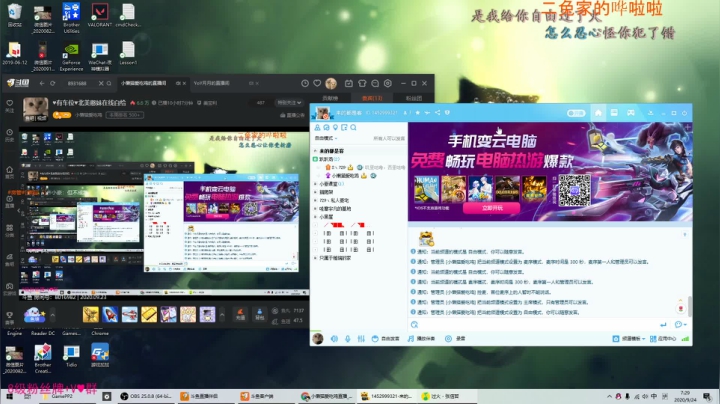
Task: Click the Douyu rocket gift icon
Action: click(x=110, y=314)
